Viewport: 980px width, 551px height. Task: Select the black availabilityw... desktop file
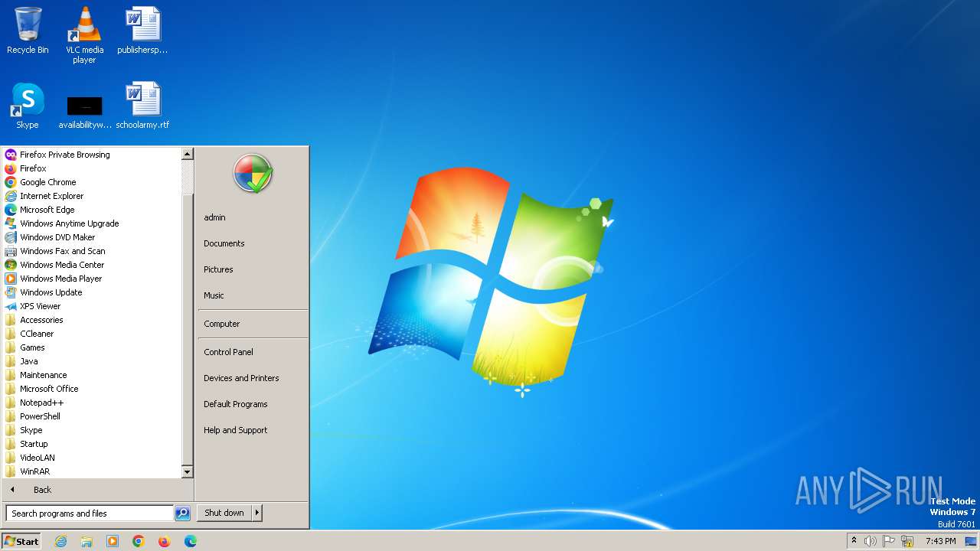[84, 112]
